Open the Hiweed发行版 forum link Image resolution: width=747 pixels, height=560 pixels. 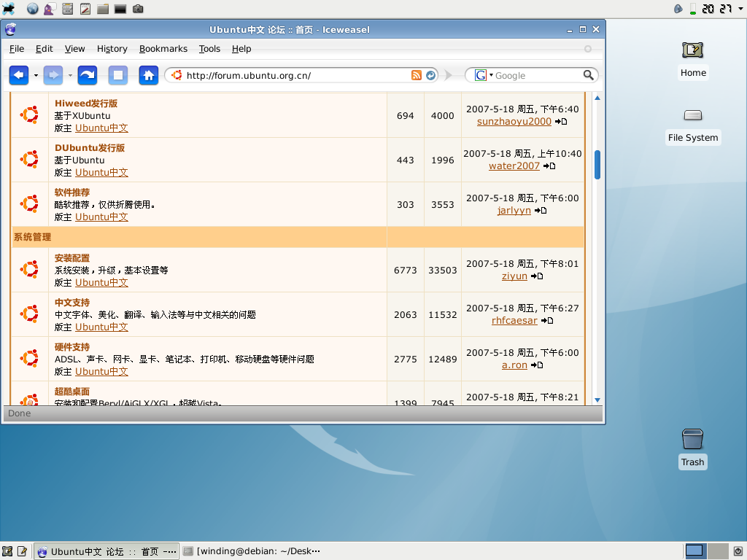pyautogui.click(x=86, y=104)
